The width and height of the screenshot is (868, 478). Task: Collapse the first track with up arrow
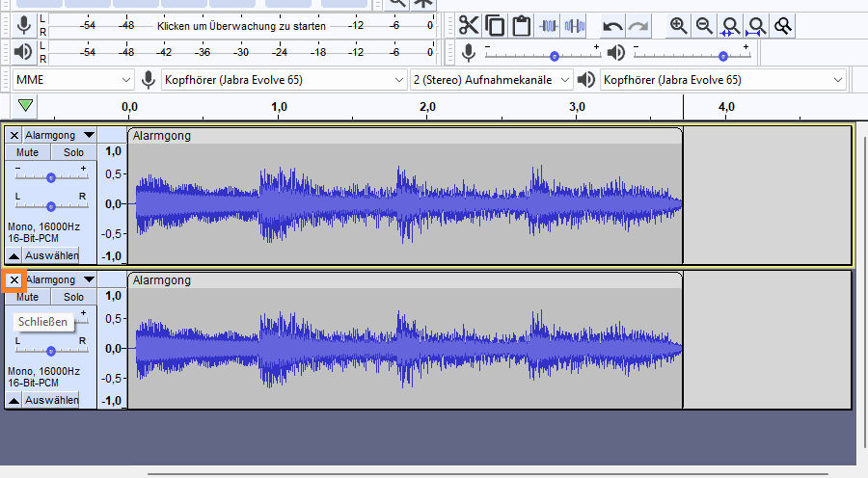14,255
